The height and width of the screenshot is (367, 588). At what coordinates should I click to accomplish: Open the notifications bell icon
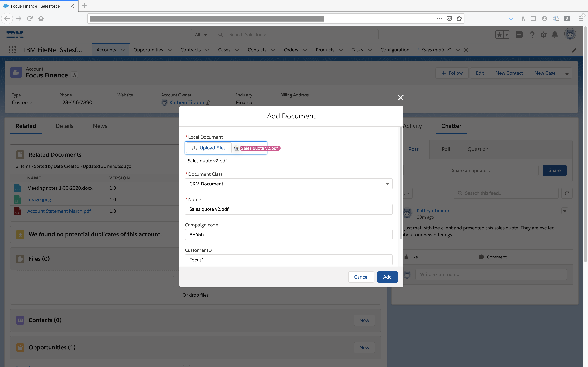tap(555, 34)
